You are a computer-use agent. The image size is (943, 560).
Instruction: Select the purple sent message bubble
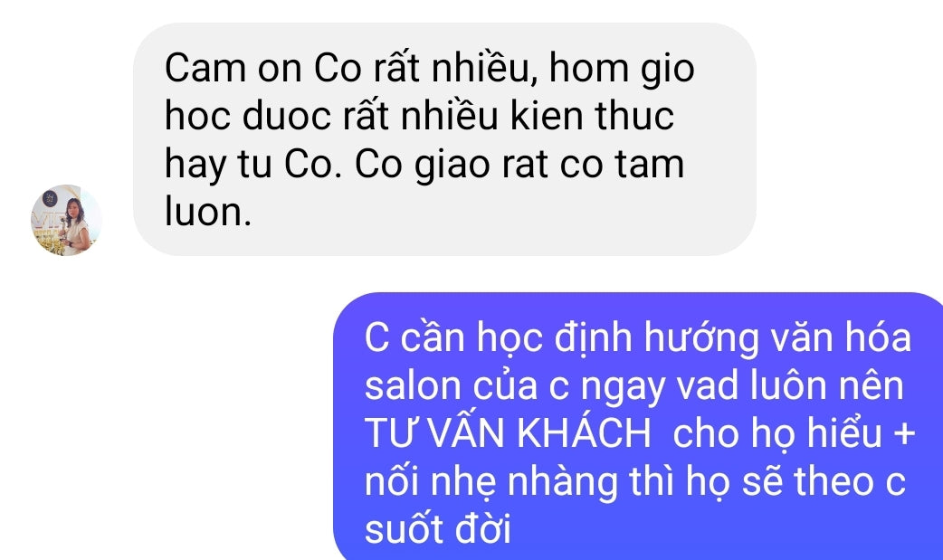pyautogui.click(x=638, y=426)
